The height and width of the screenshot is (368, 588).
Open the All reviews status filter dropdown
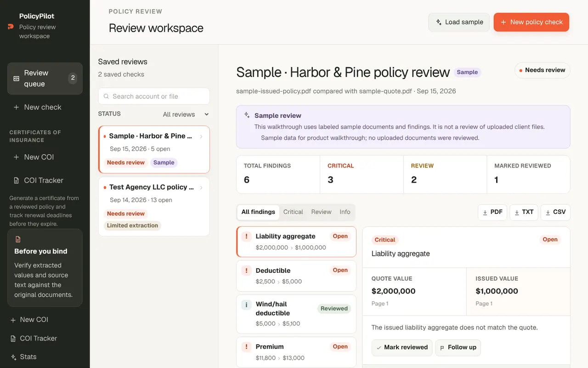[x=186, y=114]
